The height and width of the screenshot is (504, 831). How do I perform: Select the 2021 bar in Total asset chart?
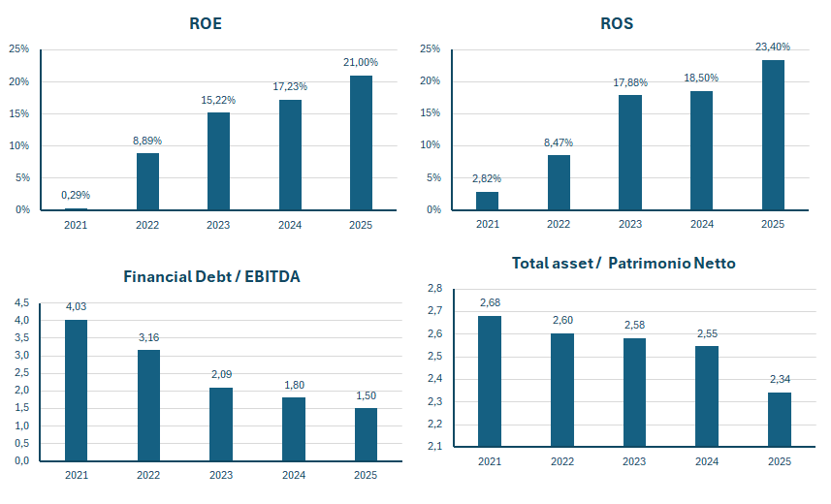pyautogui.click(x=489, y=381)
